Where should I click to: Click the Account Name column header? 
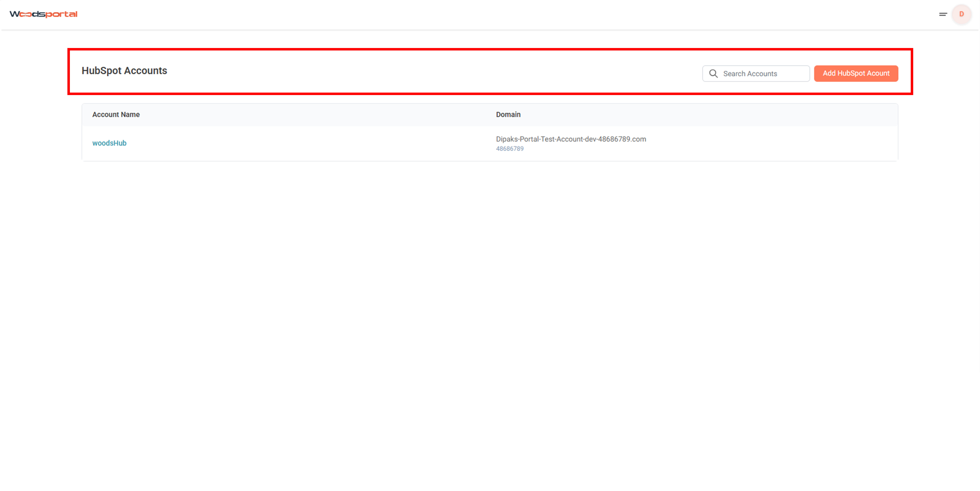(116, 115)
